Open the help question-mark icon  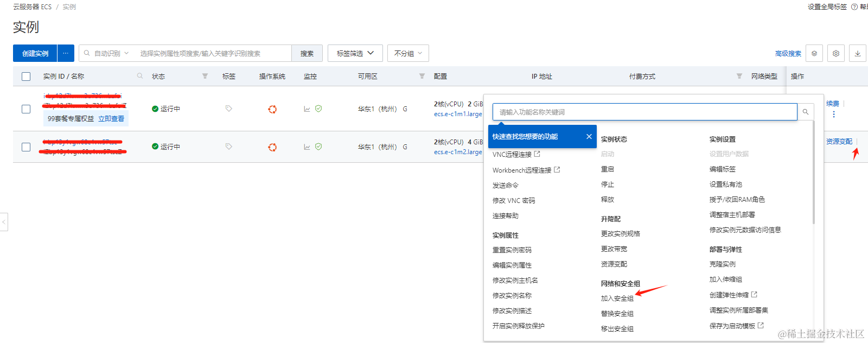(854, 7)
